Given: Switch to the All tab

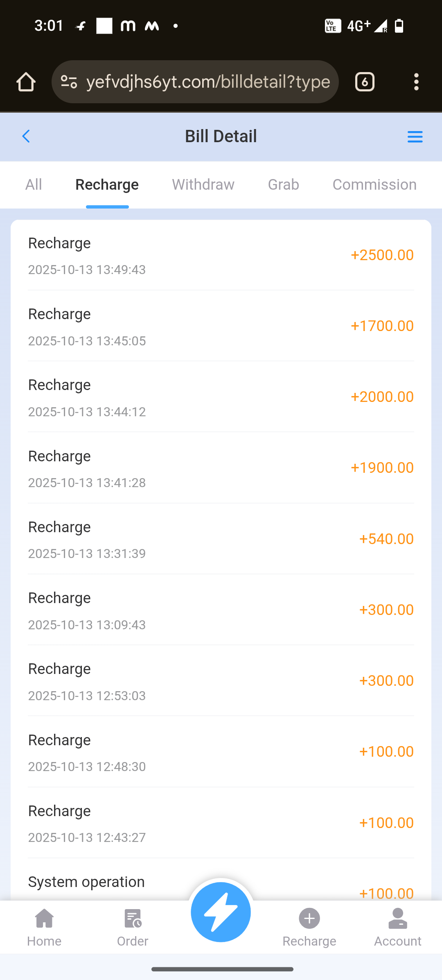Looking at the screenshot, I should tap(34, 185).
